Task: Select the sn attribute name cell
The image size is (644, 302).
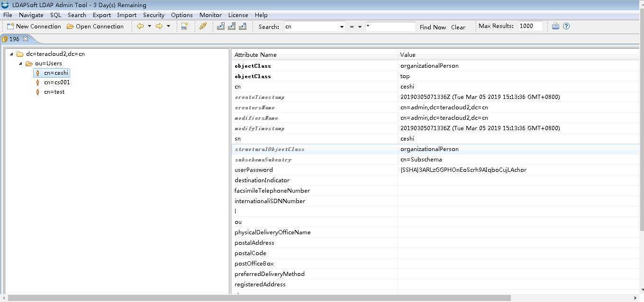Action: 315,139
